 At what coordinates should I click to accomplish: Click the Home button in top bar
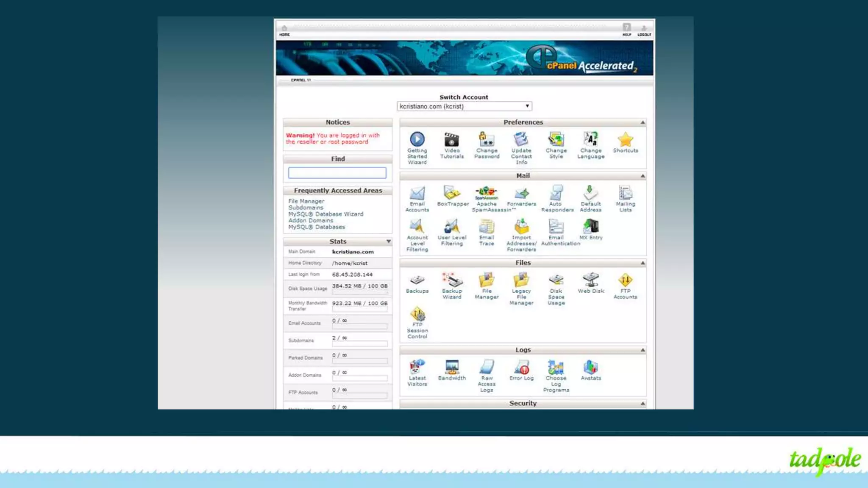click(x=284, y=30)
